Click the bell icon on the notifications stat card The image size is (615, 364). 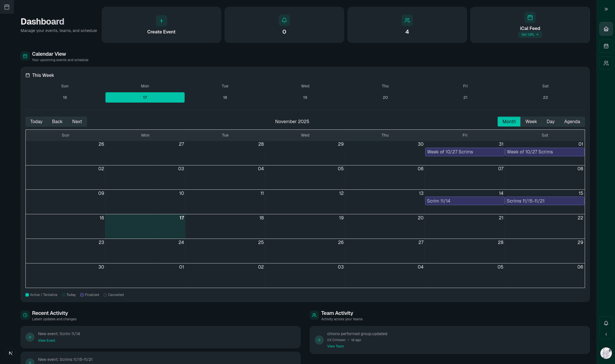coord(284,20)
